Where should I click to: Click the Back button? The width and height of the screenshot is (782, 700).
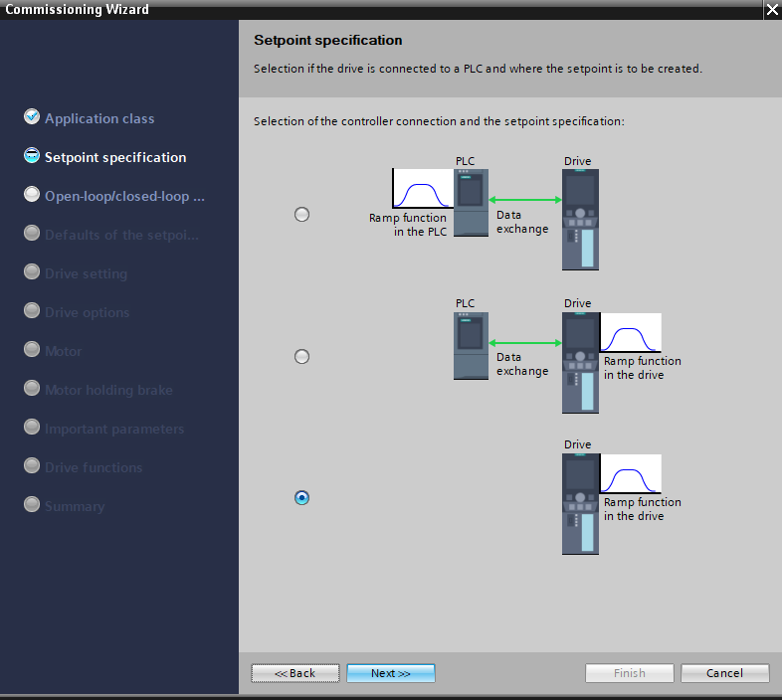[x=295, y=673]
